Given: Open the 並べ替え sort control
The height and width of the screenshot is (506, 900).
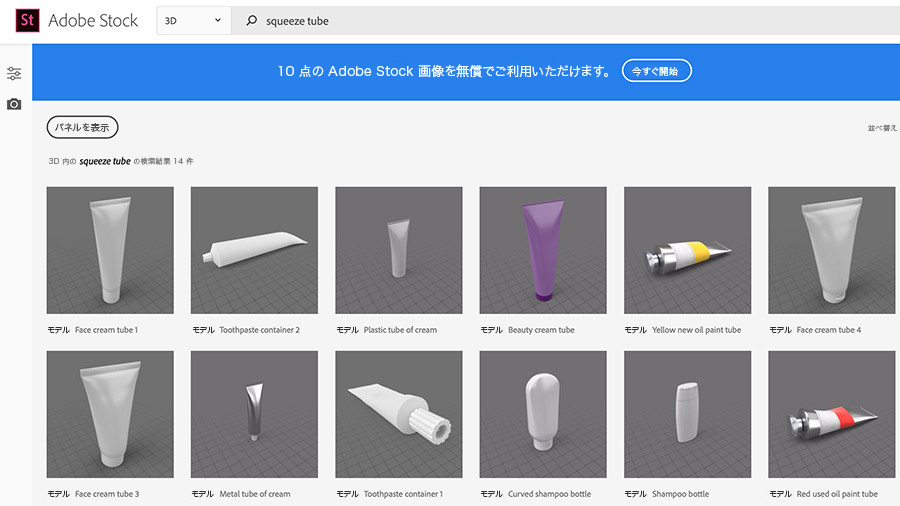Looking at the screenshot, I should pos(882,128).
